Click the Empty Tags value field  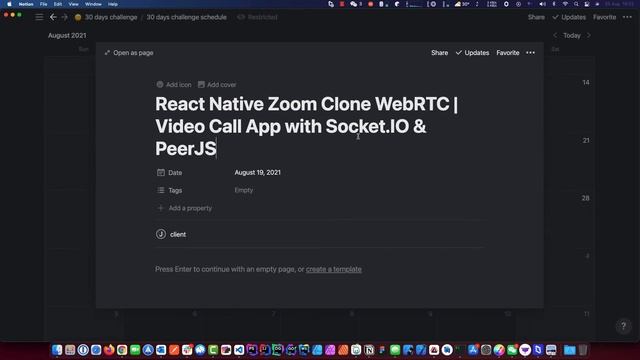pyautogui.click(x=244, y=190)
